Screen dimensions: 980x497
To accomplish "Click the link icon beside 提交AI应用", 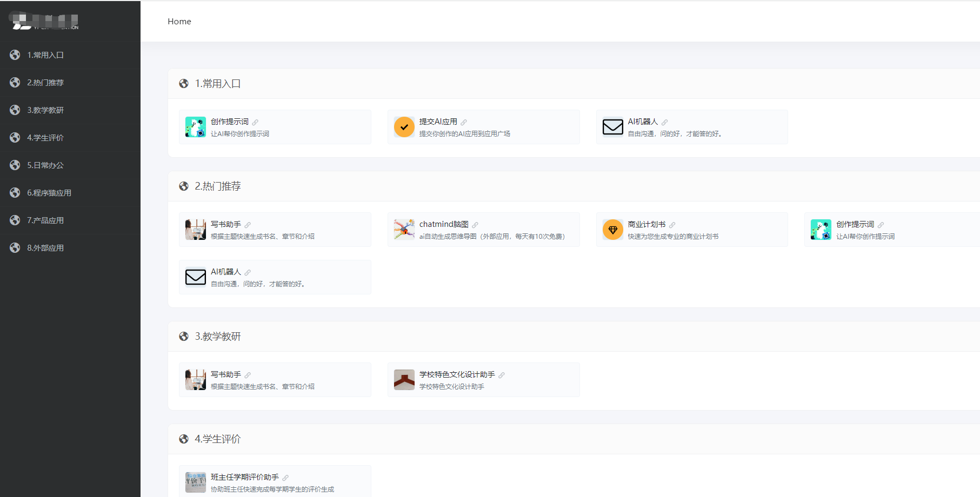I will 464,123.
